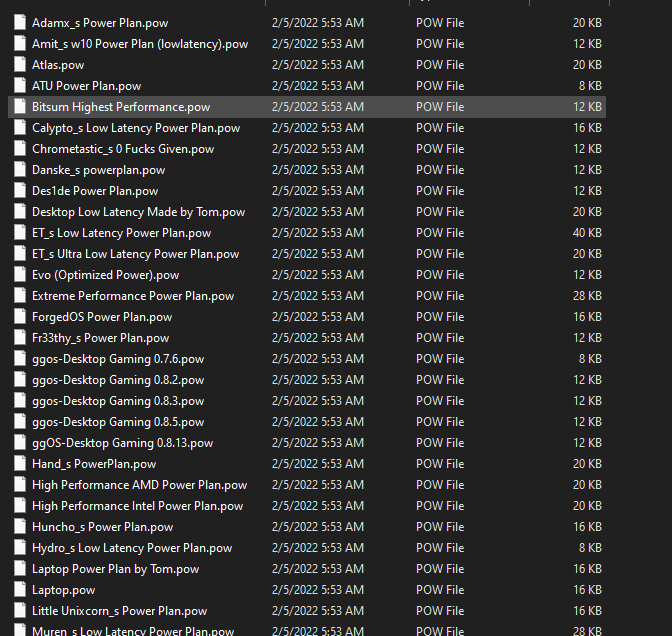Select Huncho_s Power Plan.pow file name
Image resolution: width=672 pixels, height=636 pixels.
(x=102, y=527)
